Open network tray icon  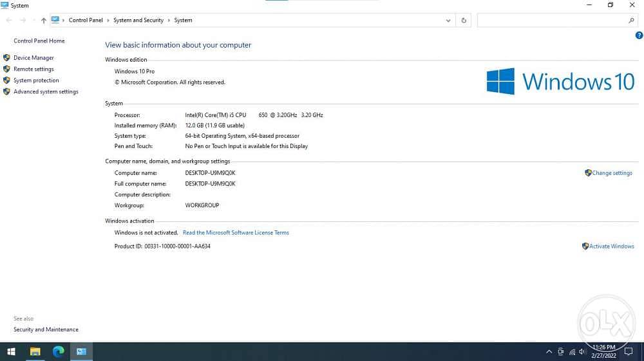(x=572, y=351)
